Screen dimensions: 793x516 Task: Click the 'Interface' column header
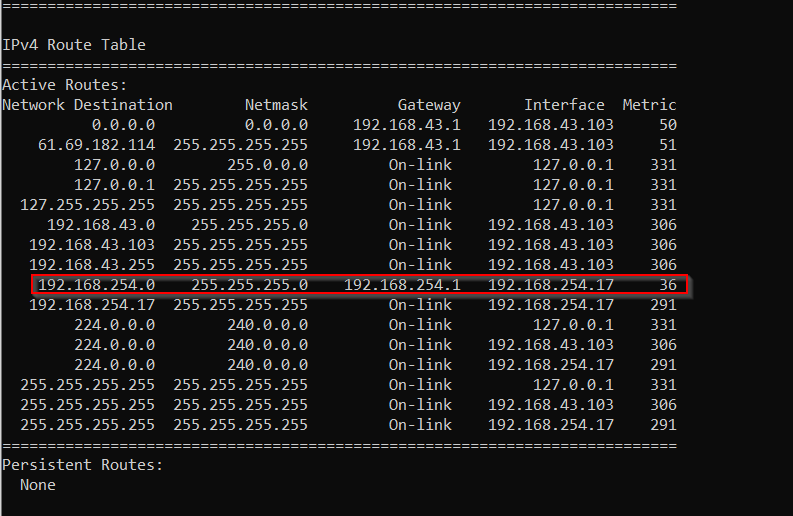(564, 105)
